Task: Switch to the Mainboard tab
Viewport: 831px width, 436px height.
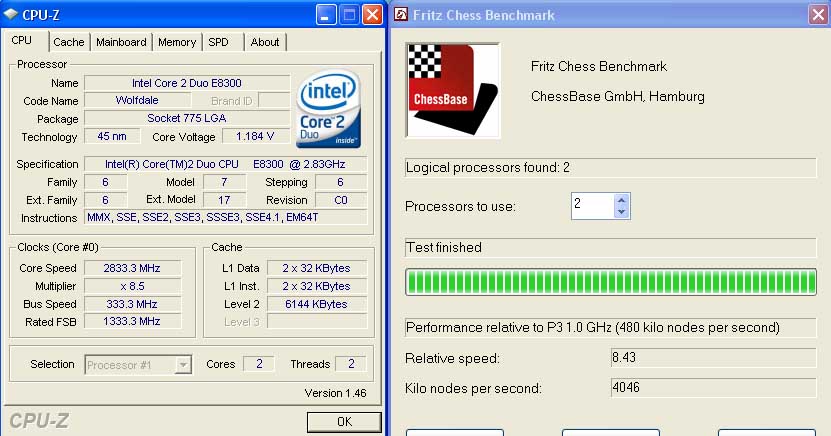Action: (x=121, y=42)
